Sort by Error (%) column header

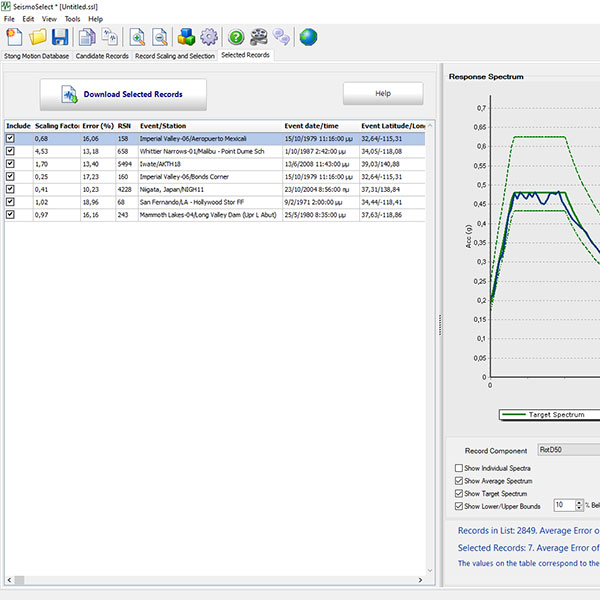(x=98, y=126)
